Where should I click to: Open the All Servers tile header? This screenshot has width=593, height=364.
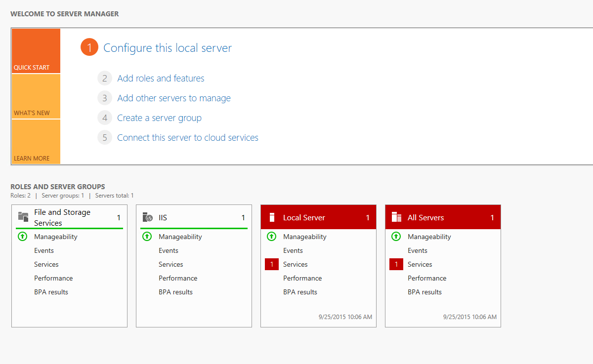443,217
